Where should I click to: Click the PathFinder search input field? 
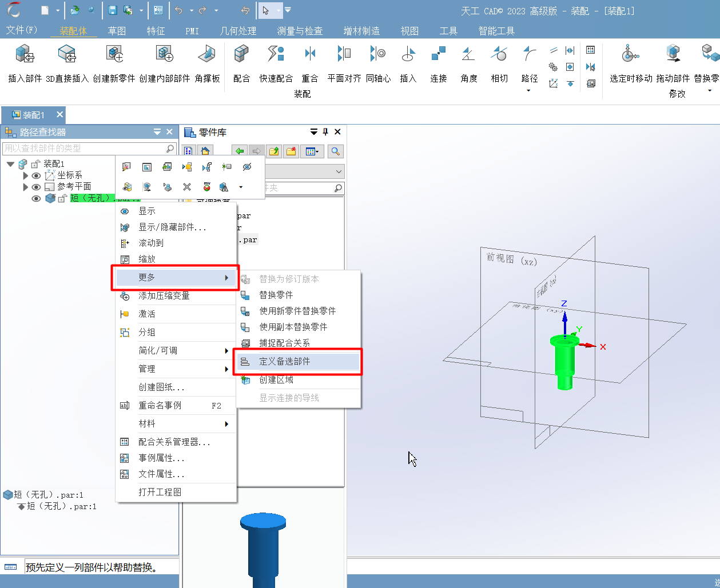(x=83, y=149)
